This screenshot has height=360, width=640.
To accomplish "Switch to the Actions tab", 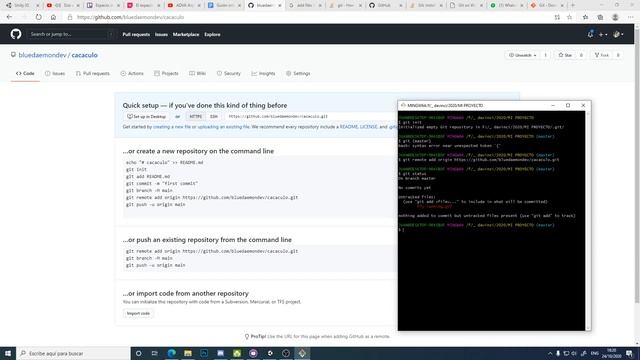I will click(132, 73).
